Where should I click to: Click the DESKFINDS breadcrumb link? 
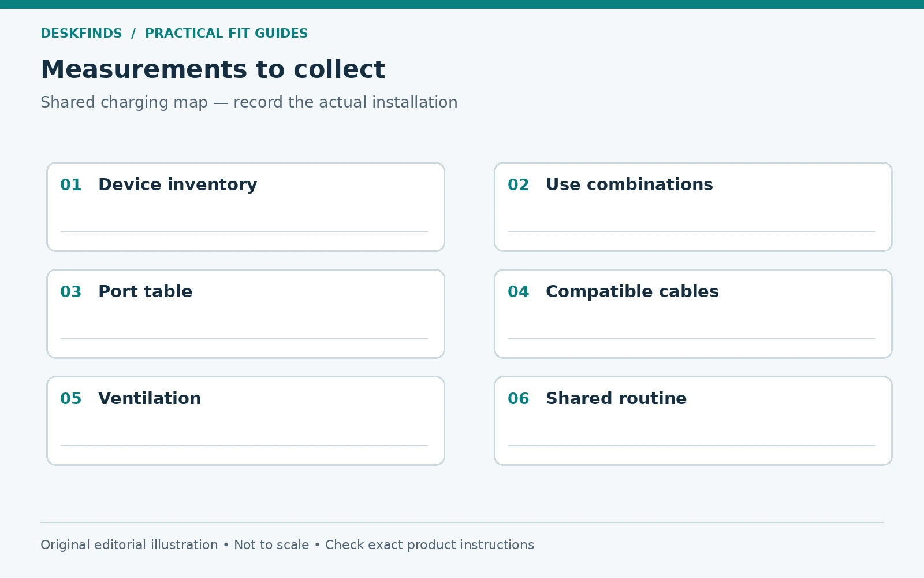81,34
